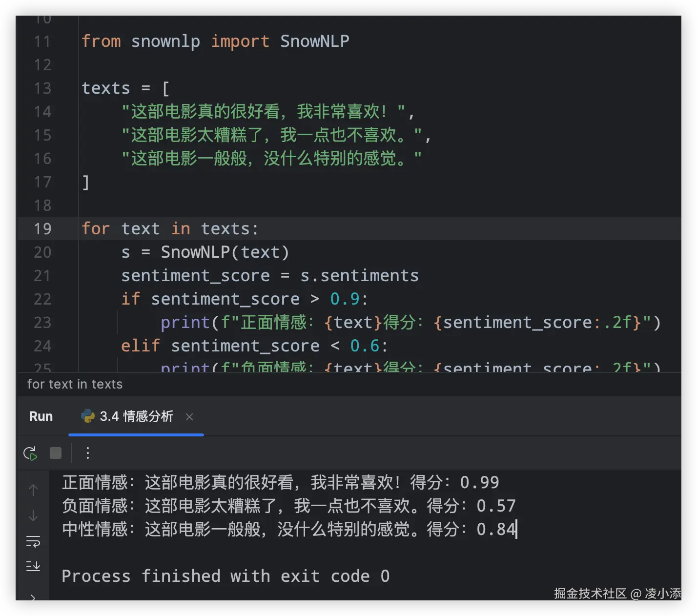The height and width of the screenshot is (616, 697).
Task: Click the print call on line 23
Action: [x=185, y=322]
